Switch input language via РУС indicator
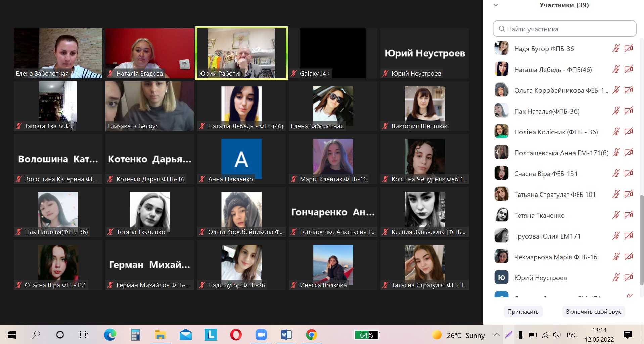644x344 pixels. coord(572,335)
